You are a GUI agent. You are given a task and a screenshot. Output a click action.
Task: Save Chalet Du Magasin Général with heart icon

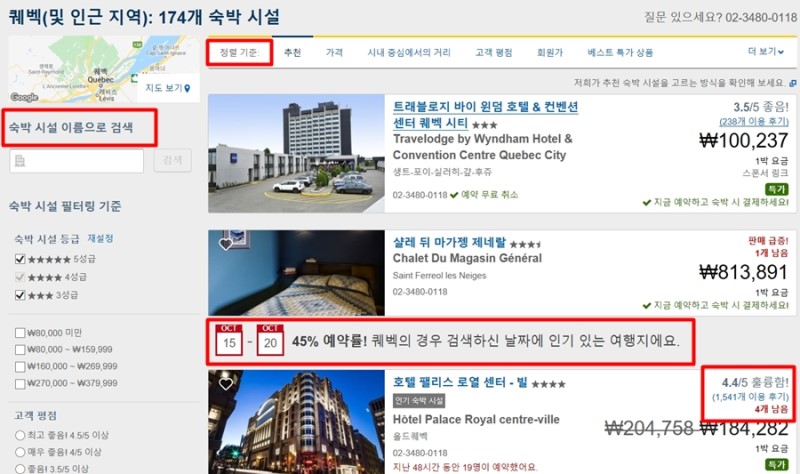point(226,244)
